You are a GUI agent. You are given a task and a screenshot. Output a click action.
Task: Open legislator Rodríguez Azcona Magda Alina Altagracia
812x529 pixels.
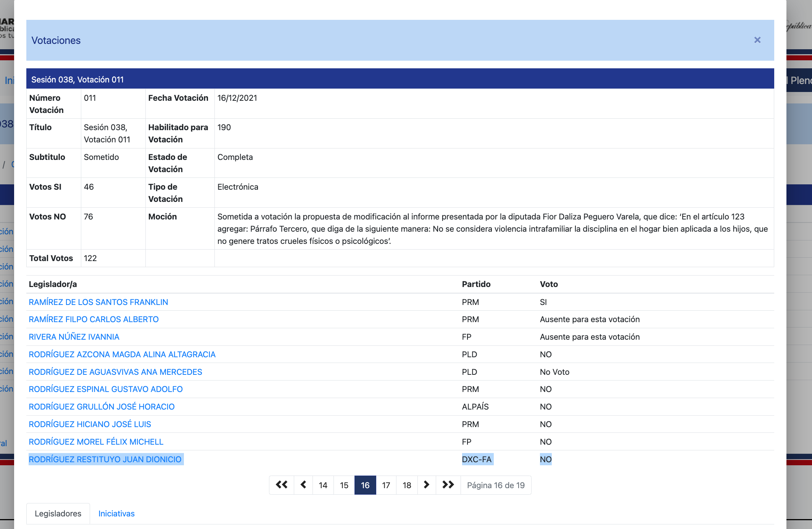coord(122,355)
